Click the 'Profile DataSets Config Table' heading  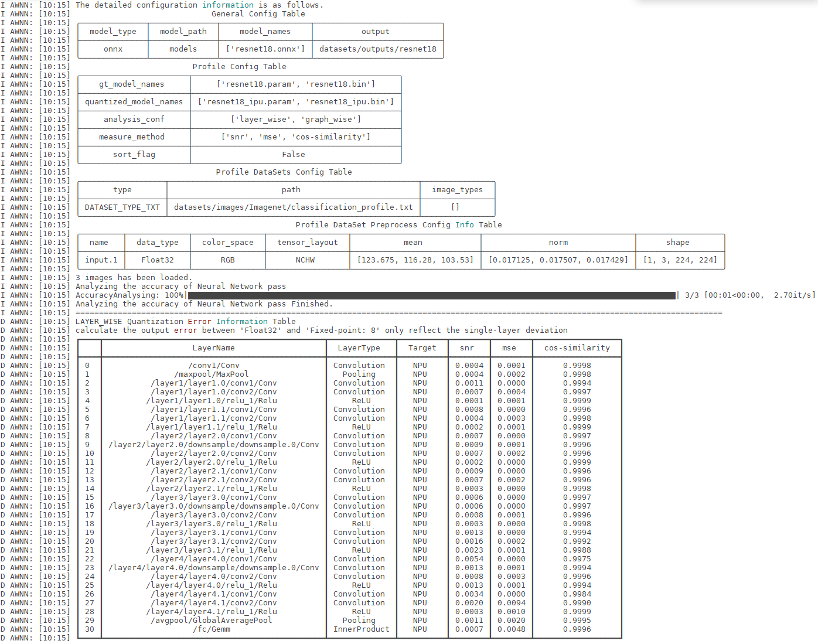pos(284,172)
